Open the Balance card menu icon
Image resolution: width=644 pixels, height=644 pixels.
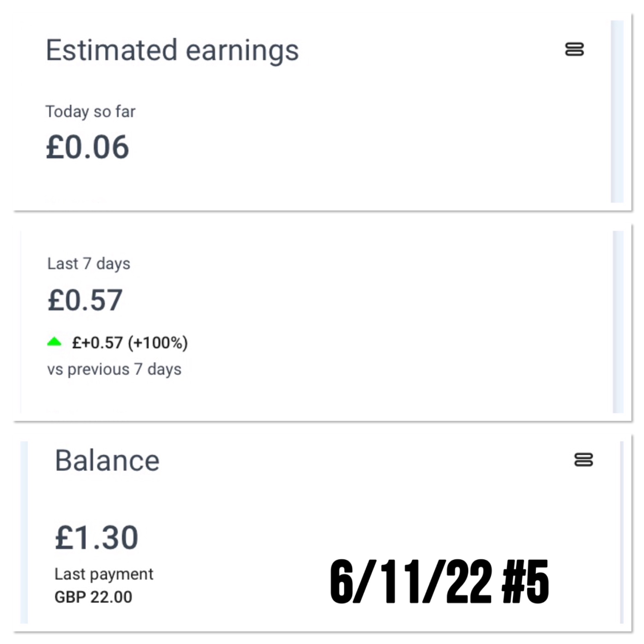tap(583, 460)
